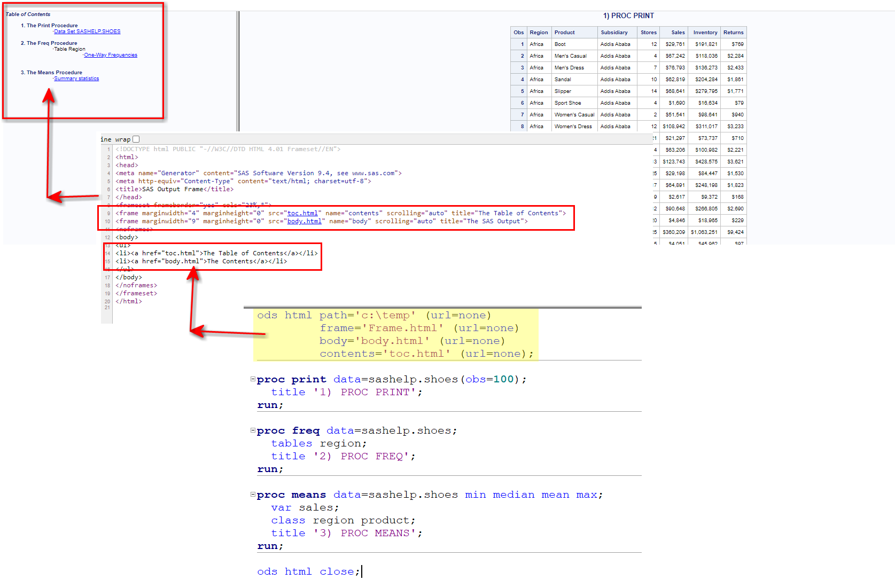Image resolution: width=895 pixels, height=588 pixels.
Task: Open the One-Way Frequencies link
Action: (x=110, y=54)
